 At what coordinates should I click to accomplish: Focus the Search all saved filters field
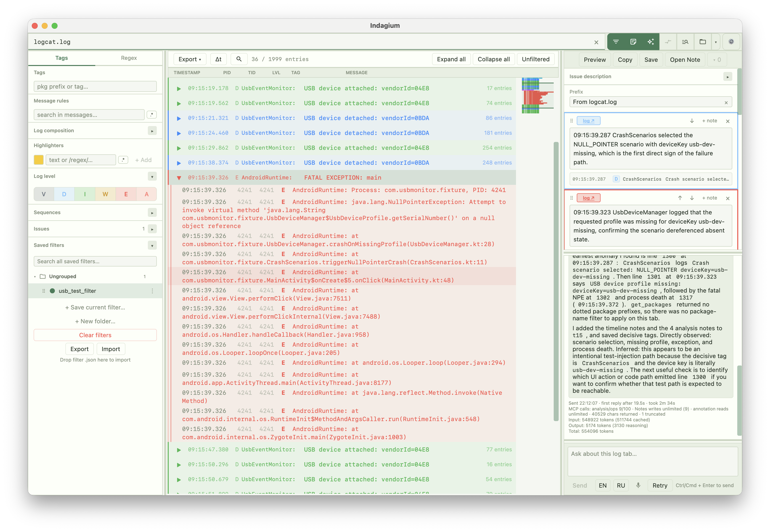coord(95,261)
